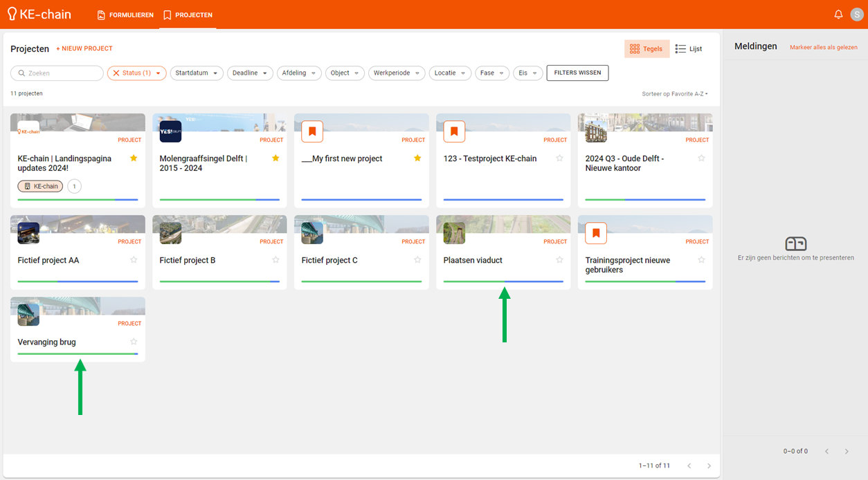
Task: Switch to Lijst view
Action: click(x=689, y=49)
